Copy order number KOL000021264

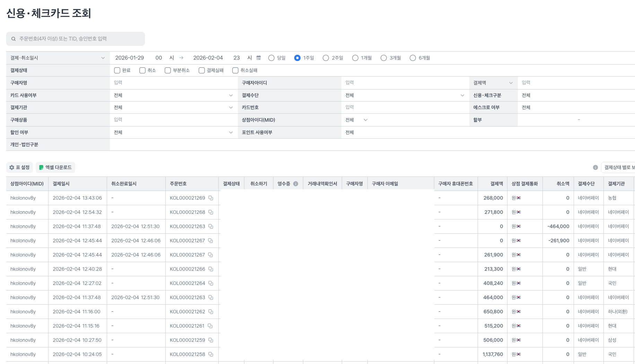coord(211,283)
